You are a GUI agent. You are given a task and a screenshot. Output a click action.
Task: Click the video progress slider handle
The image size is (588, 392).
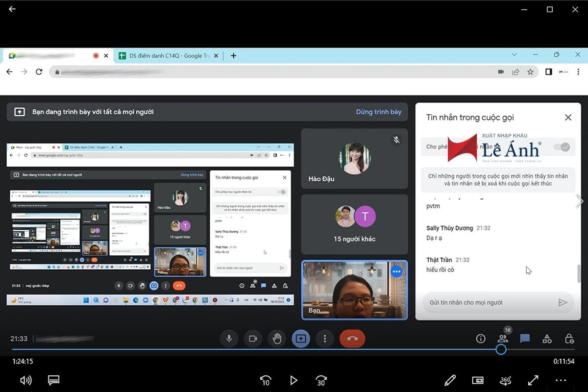[500, 349]
